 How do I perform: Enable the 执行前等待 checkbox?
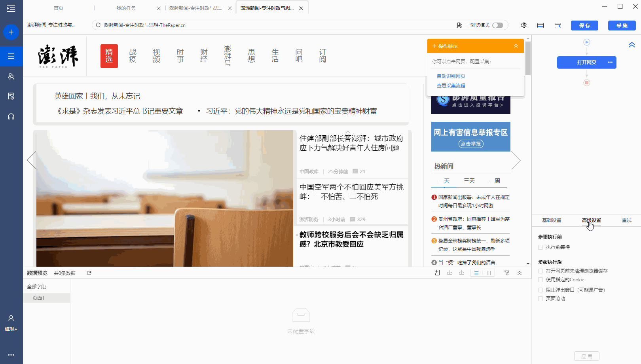pyautogui.click(x=540, y=247)
